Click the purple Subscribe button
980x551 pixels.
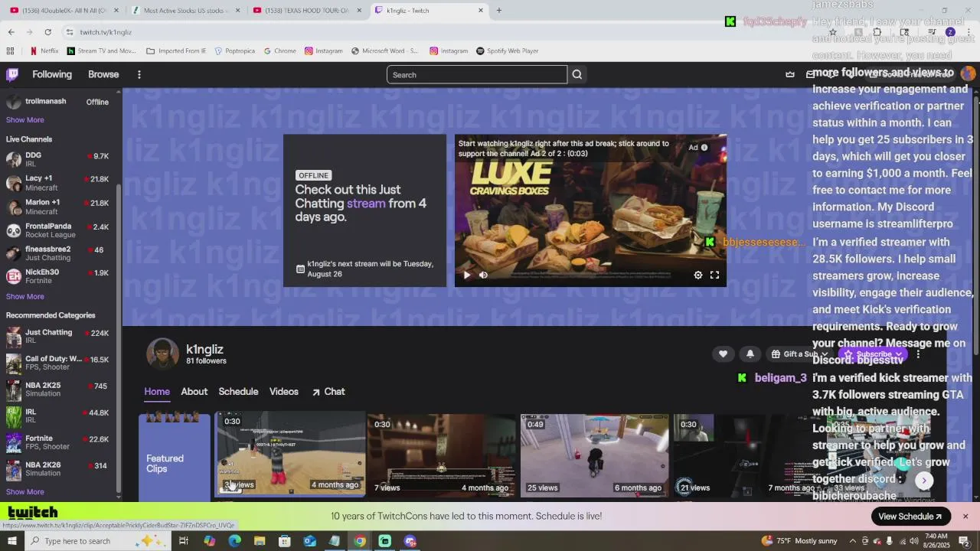pos(873,354)
